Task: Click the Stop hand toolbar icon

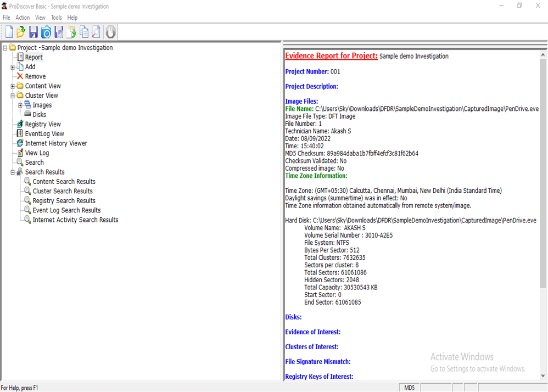Action: (110, 32)
